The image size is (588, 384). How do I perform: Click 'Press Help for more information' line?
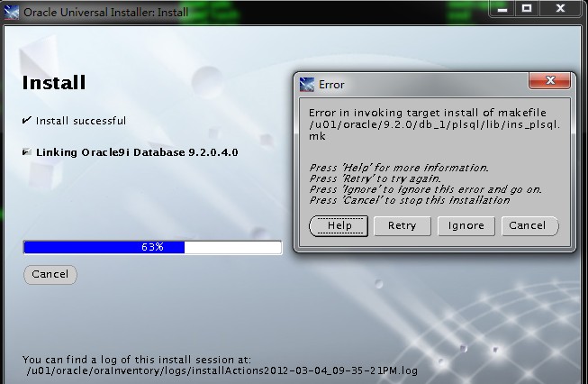(399, 168)
